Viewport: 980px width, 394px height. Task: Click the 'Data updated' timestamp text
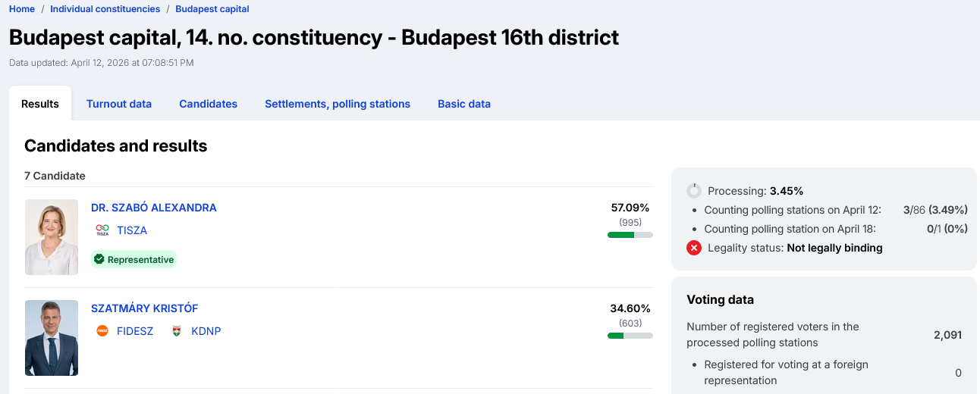102,63
